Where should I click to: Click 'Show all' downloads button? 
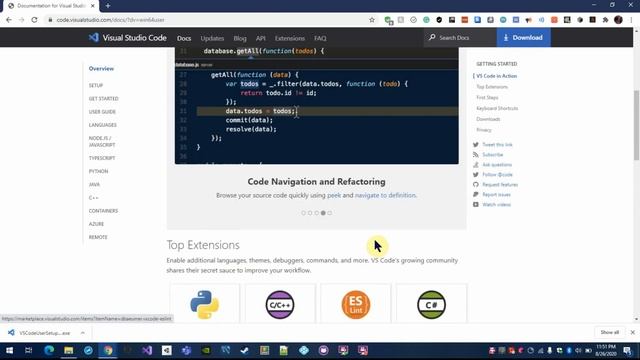609,332
